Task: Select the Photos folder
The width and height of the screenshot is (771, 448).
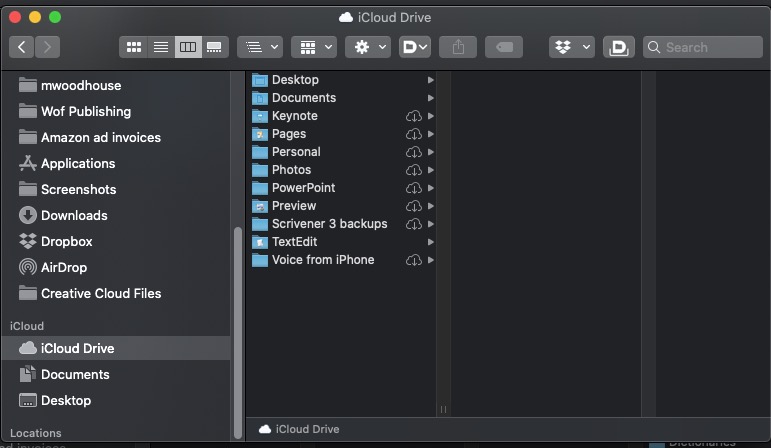Action: click(342, 170)
